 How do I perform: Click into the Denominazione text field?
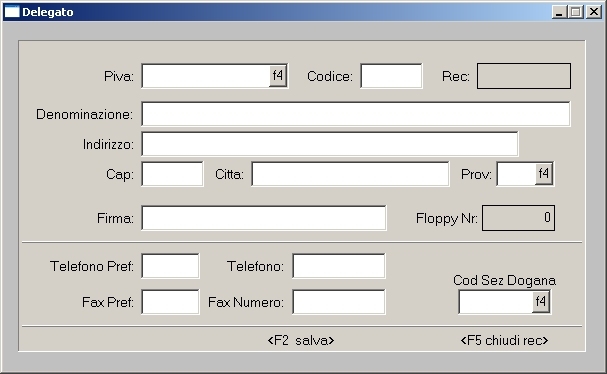click(x=356, y=114)
